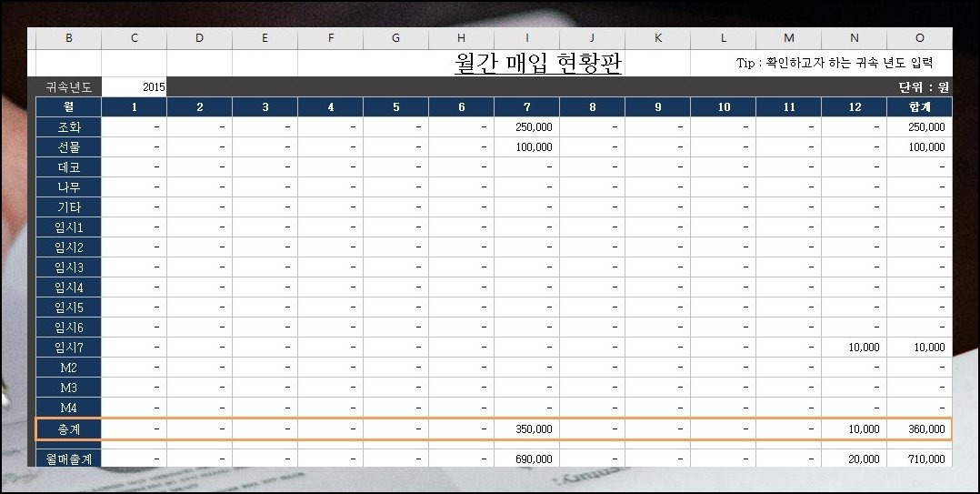Click 10,000 in 총계 row month 12

(864, 429)
